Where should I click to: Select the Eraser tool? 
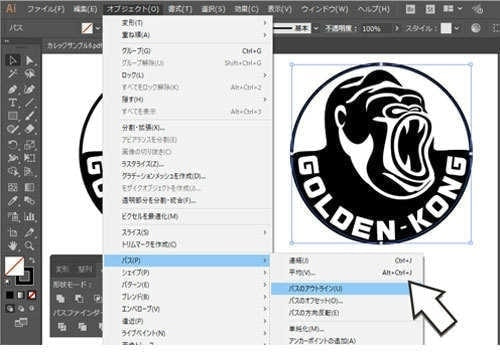29,129
